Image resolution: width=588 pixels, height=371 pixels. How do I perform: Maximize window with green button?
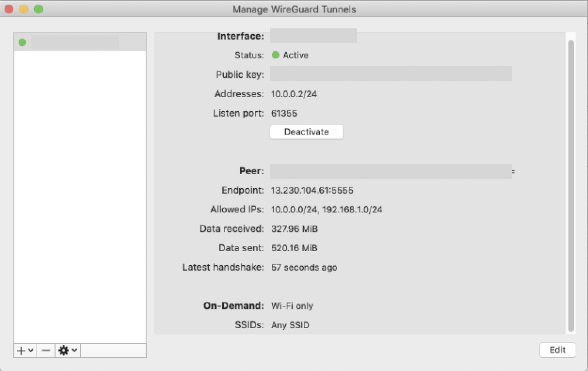(38, 9)
